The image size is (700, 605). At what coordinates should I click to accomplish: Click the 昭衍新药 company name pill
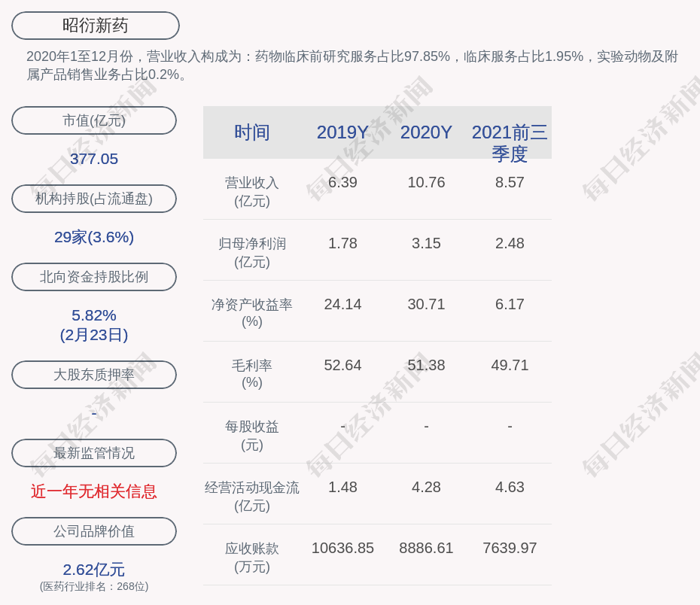(95, 26)
